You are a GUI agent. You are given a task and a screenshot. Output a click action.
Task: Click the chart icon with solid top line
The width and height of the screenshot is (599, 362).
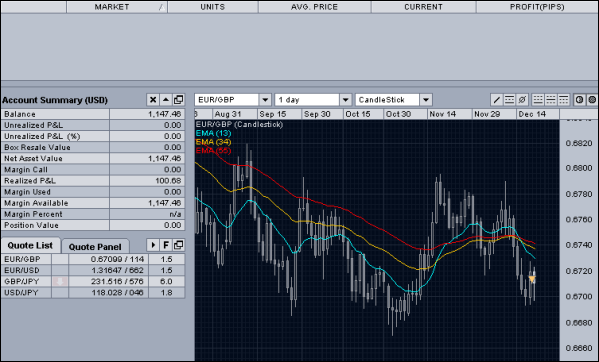point(564,100)
